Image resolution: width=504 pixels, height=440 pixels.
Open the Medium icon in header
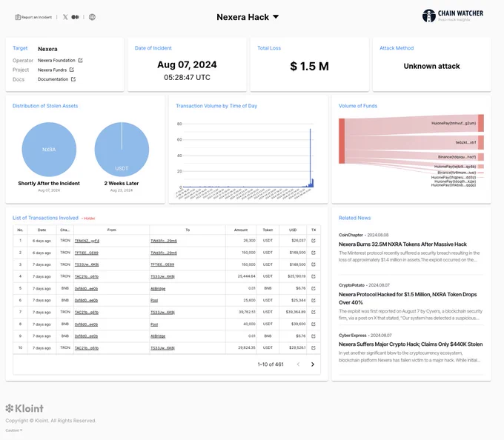pos(75,17)
